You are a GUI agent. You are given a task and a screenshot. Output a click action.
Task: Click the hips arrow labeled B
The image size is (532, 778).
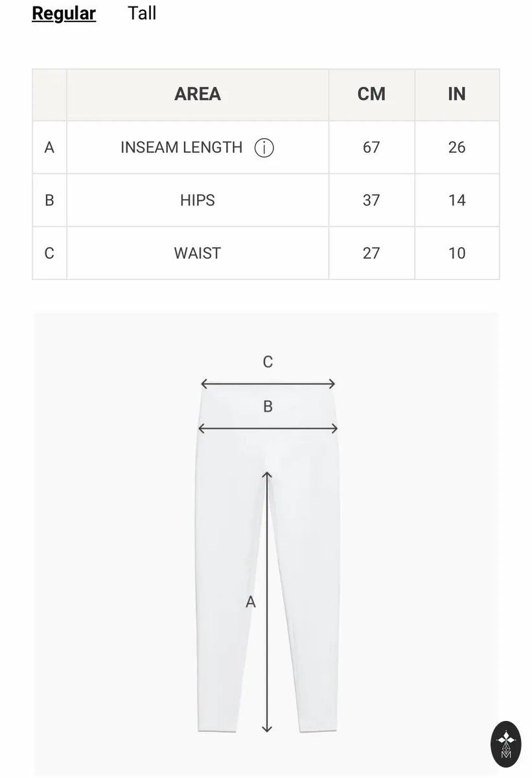pos(268,428)
